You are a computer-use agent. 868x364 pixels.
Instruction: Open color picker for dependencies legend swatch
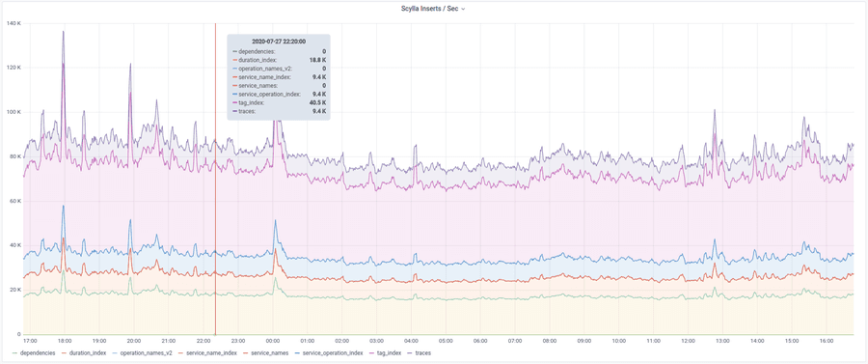click(14, 353)
